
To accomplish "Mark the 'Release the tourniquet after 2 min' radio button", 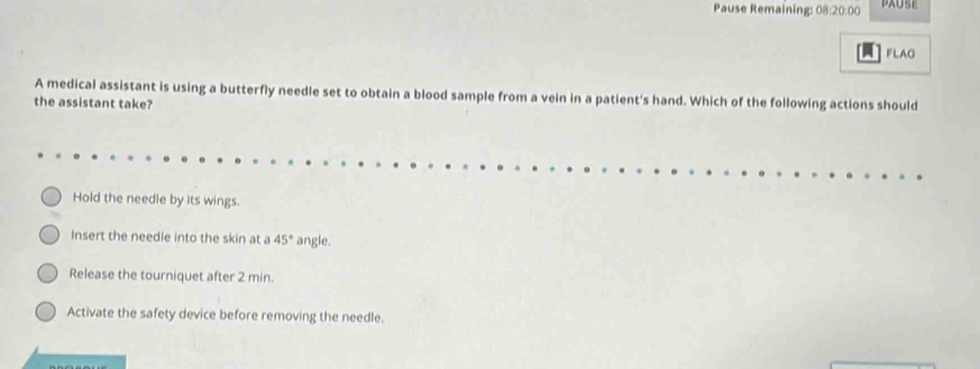I will point(48,273).
